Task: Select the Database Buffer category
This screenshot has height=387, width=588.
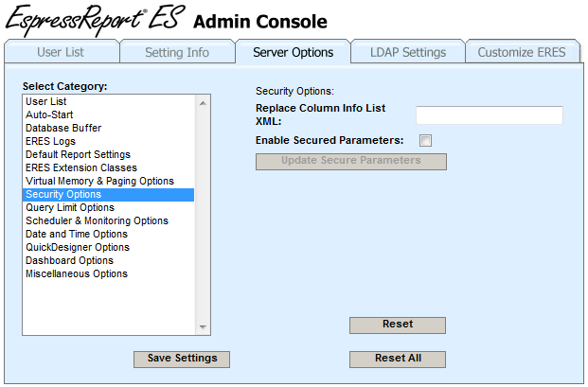Action: (x=108, y=128)
